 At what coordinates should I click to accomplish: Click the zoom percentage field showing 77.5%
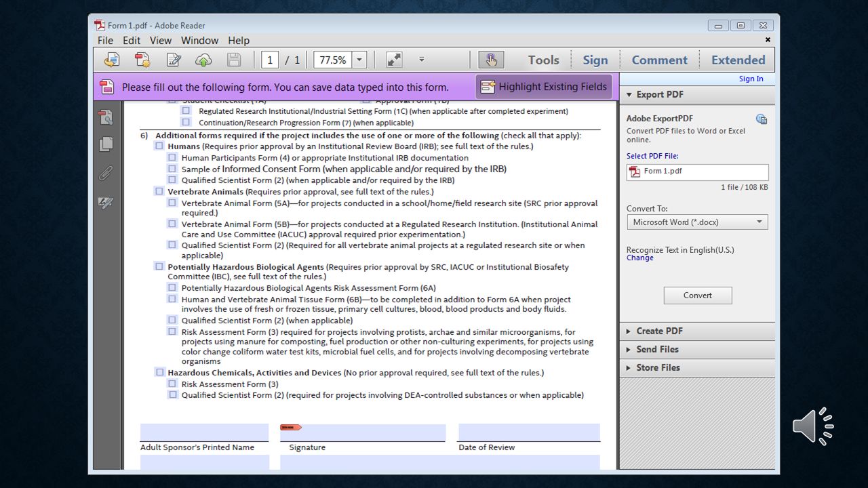(333, 60)
